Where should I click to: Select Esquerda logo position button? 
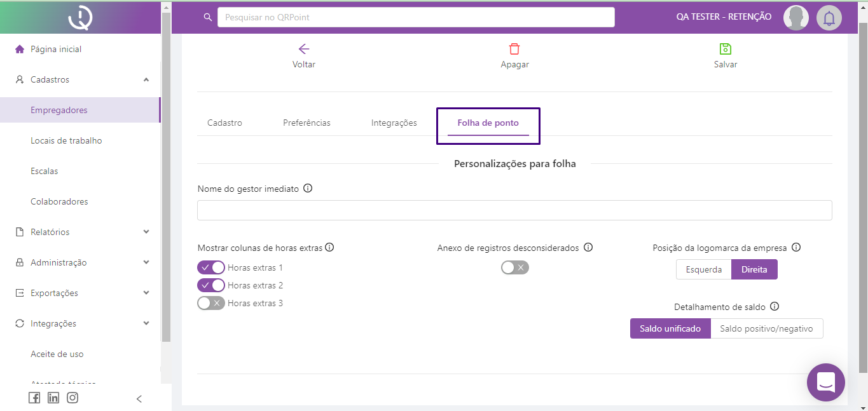703,269
